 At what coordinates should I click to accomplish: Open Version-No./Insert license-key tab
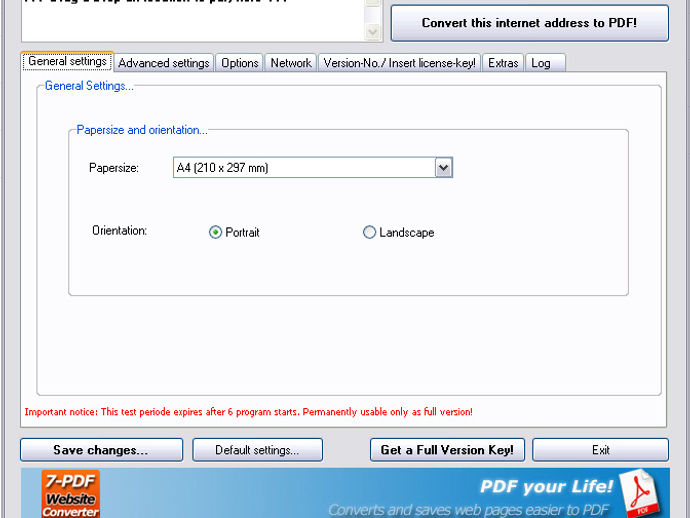399,63
